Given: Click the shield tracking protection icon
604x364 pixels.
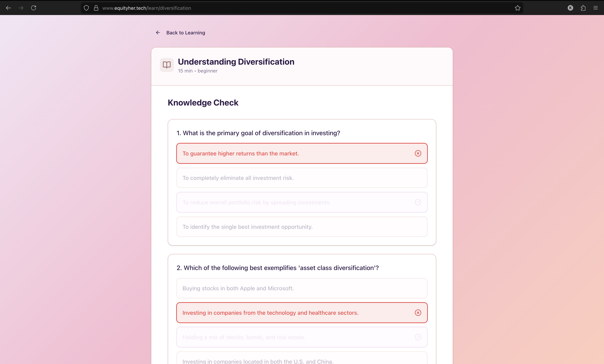Looking at the screenshot, I should click(86, 8).
